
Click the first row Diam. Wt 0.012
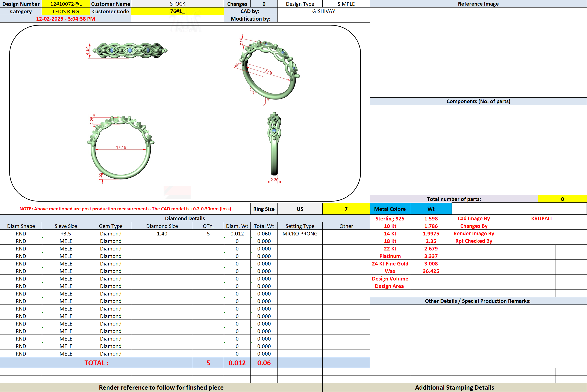point(237,234)
